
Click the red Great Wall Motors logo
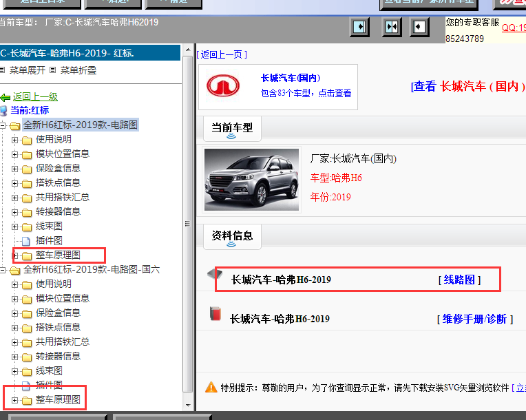click(223, 86)
